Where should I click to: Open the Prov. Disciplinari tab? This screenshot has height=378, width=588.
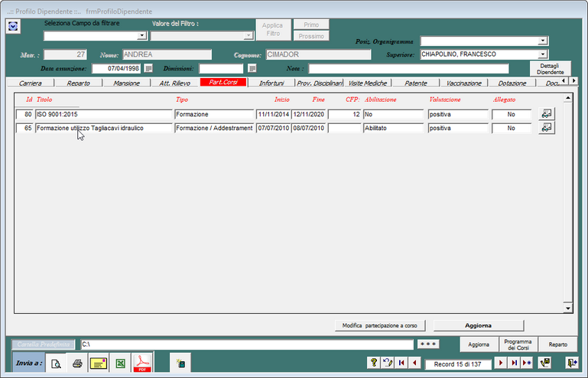coord(320,83)
